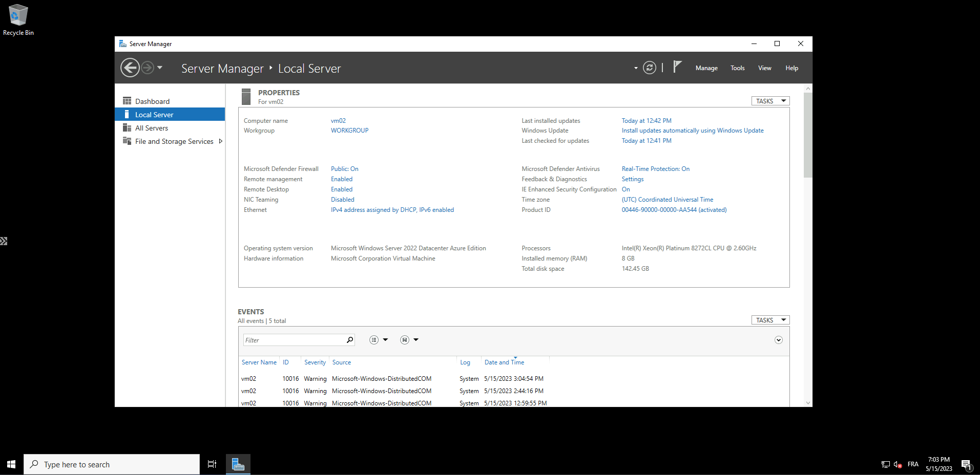Select Local Server in the sidebar

point(170,115)
